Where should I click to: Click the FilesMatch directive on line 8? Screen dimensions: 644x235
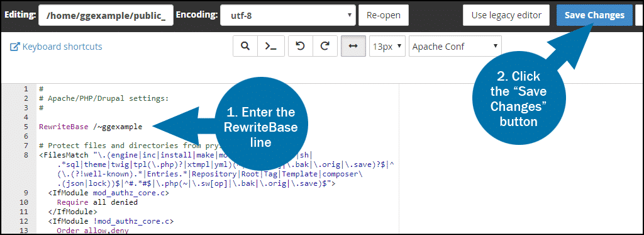click(x=65, y=155)
